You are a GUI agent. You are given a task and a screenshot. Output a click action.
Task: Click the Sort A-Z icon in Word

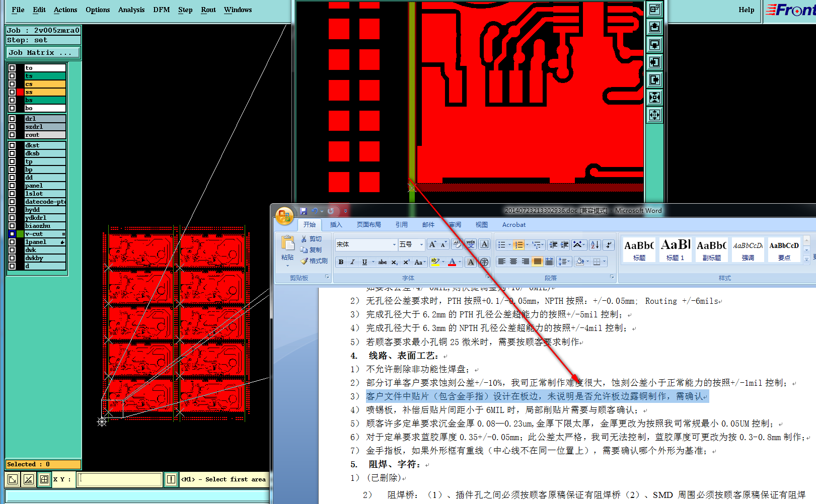pos(595,244)
